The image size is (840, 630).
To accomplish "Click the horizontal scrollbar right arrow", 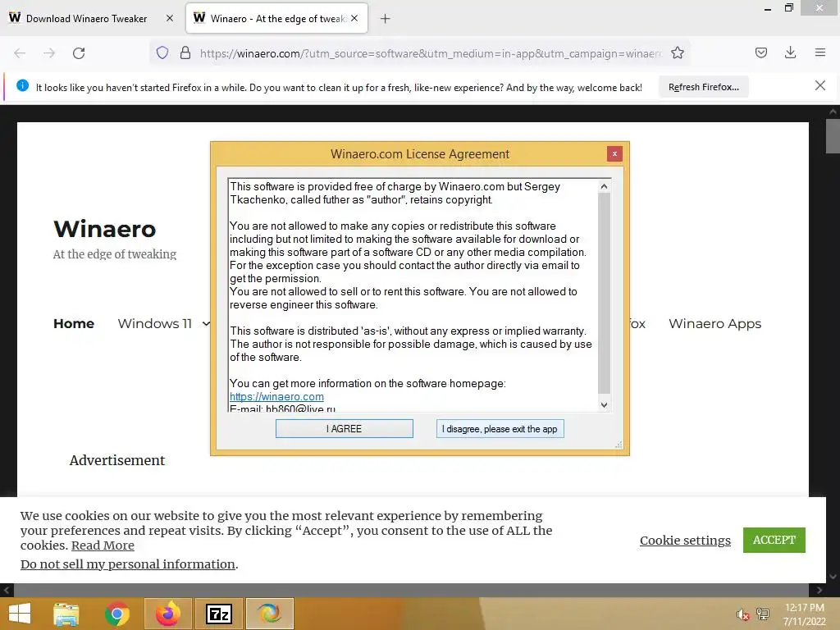I will click(x=819, y=590).
